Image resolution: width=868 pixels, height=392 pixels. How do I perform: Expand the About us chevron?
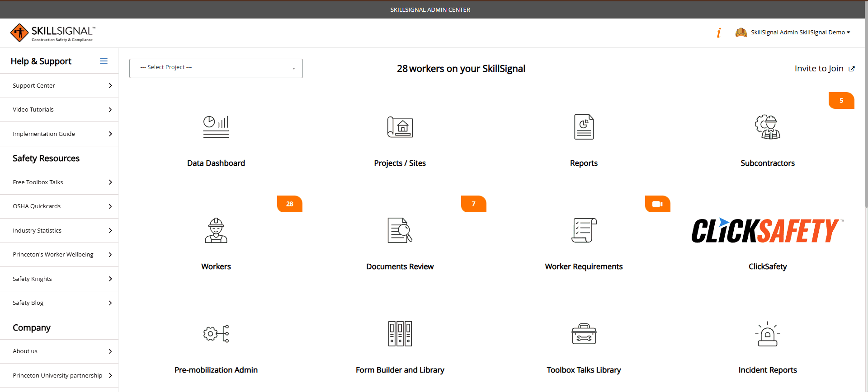(110, 351)
